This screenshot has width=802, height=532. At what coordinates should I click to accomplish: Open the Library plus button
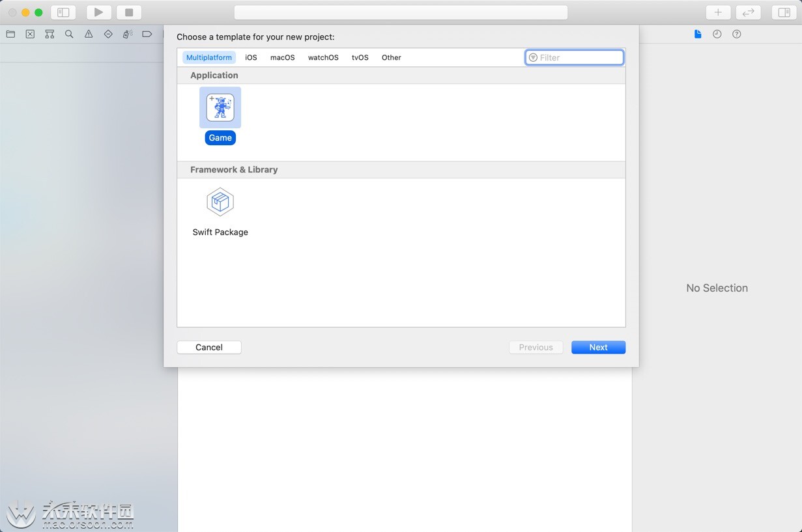coord(718,12)
